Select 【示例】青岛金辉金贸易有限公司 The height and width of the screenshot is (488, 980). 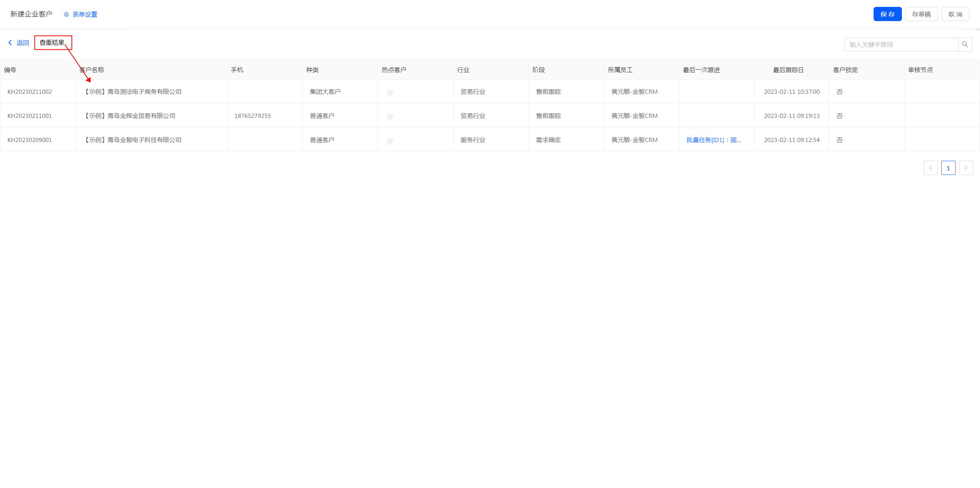click(129, 116)
